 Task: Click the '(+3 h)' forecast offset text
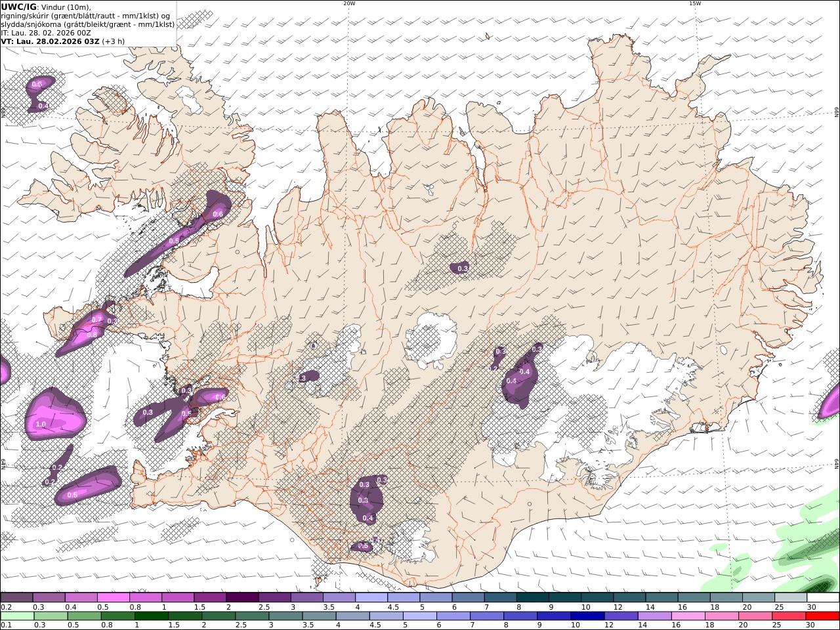tap(114, 41)
